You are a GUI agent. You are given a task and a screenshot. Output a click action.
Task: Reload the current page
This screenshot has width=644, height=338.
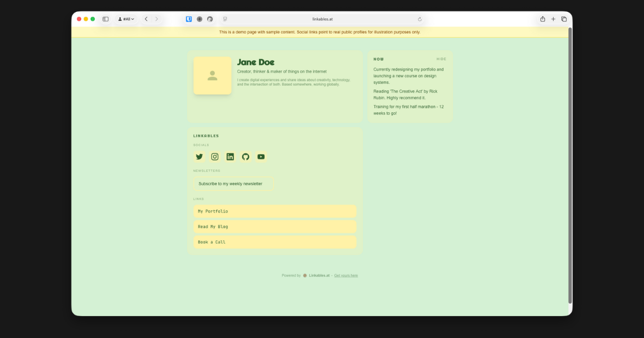pyautogui.click(x=420, y=19)
